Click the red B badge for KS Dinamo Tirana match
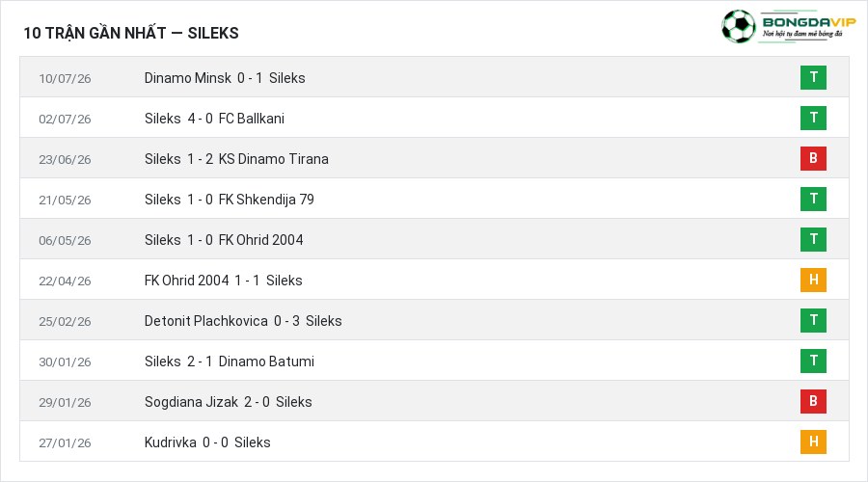The image size is (868, 482). point(813,158)
